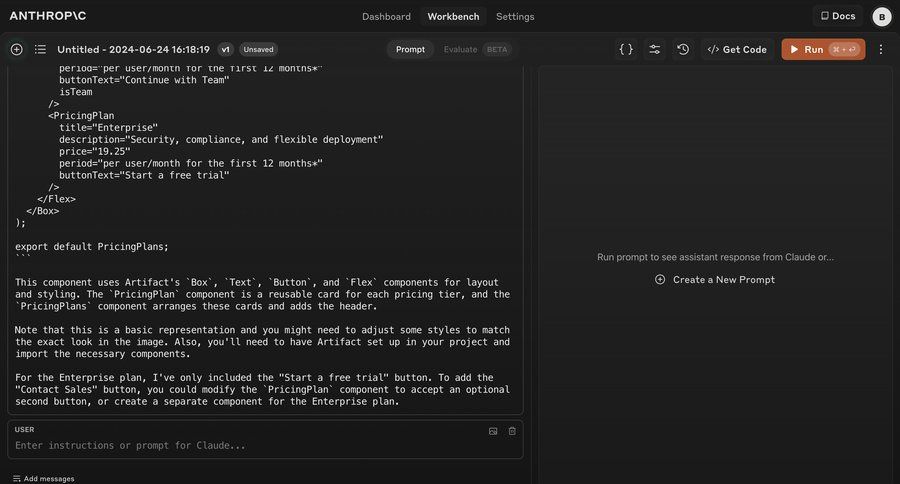The width and height of the screenshot is (900, 484).
Task: Click the BETA label badge
Action: click(x=497, y=49)
